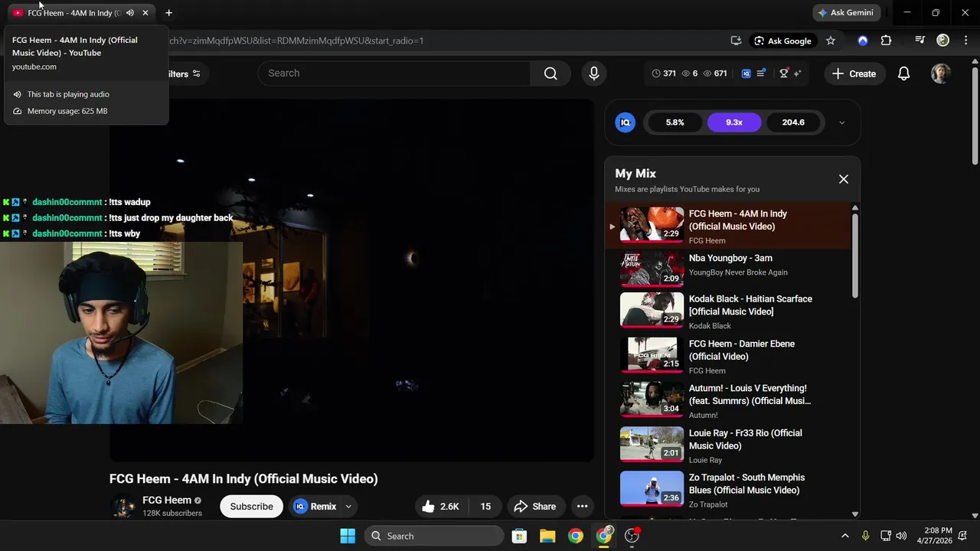The height and width of the screenshot is (551, 980).
Task: Select FCG Heem - 4AM In Indy playlist item
Action: [x=727, y=226]
